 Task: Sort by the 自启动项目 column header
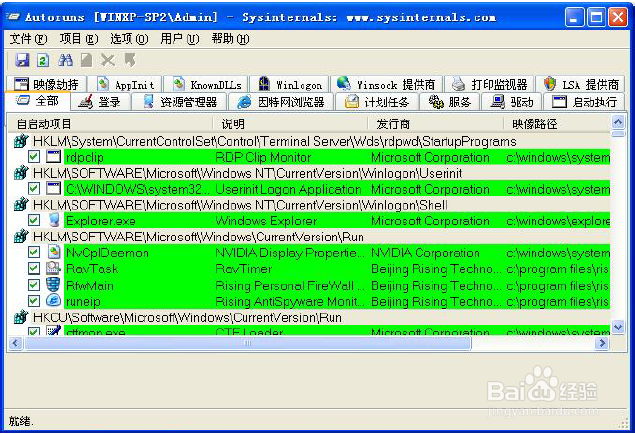(110, 123)
